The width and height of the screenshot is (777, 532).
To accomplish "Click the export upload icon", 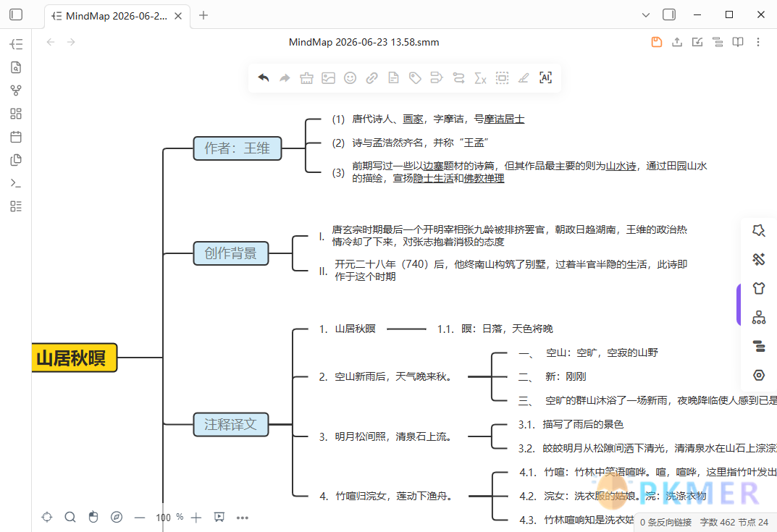I will click(677, 42).
